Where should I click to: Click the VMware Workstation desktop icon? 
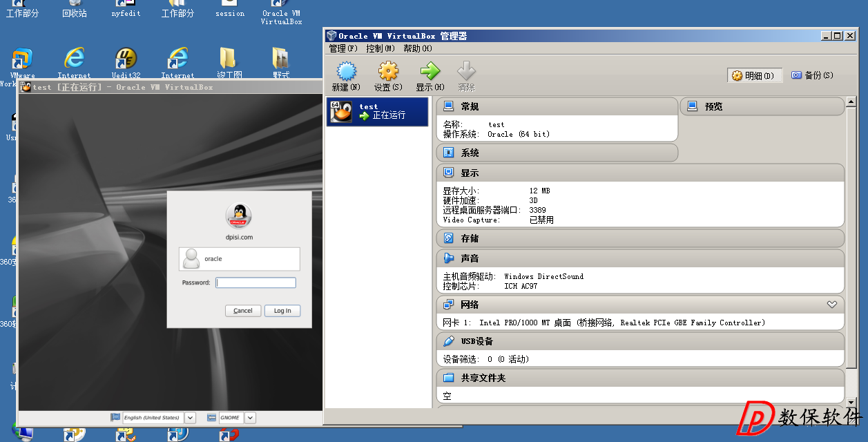[x=22, y=59]
